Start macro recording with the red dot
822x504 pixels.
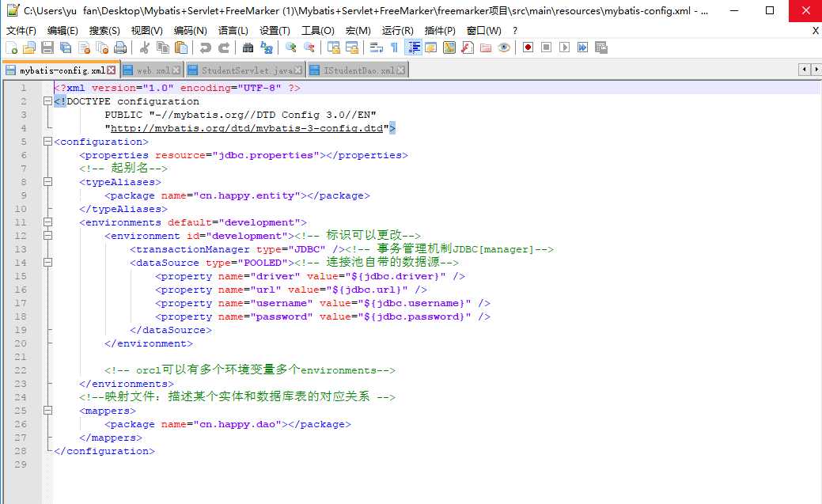click(x=528, y=47)
